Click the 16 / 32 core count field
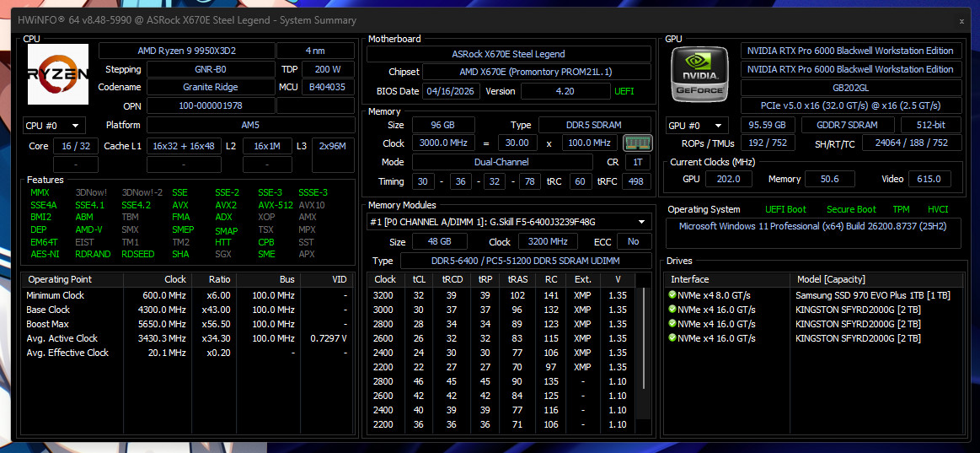Viewport: 980px width, 453px height. coord(76,147)
